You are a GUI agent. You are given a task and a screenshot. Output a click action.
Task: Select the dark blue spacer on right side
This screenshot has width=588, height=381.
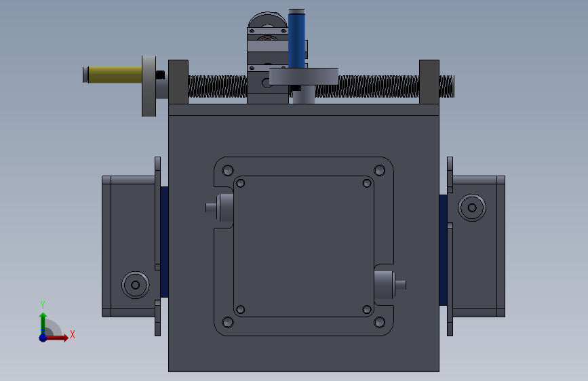click(443, 249)
